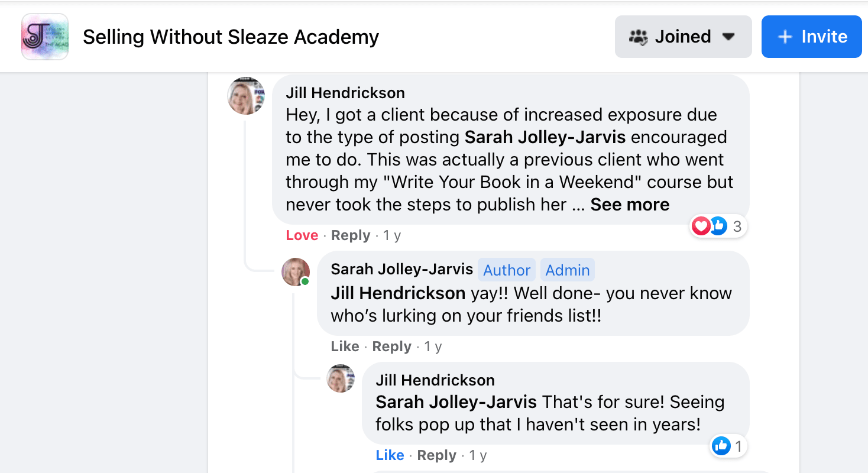Click the people icon in the Joined button
Viewport: 868px width, 473px height.
click(x=639, y=37)
